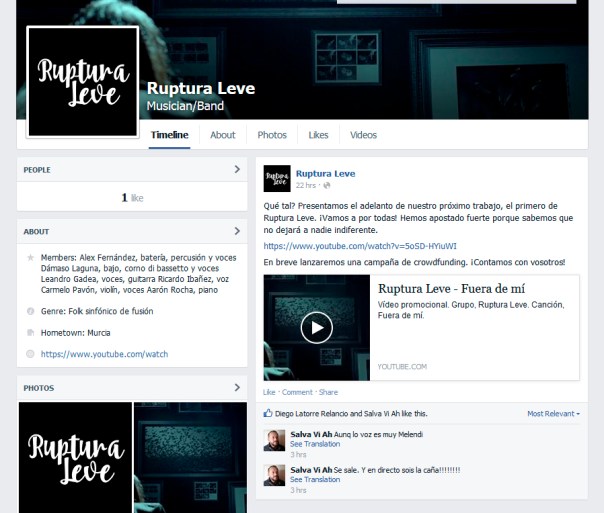This screenshot has height=513, width=604.
Task: Click the ABOUT section header
Action: [36, 231]
